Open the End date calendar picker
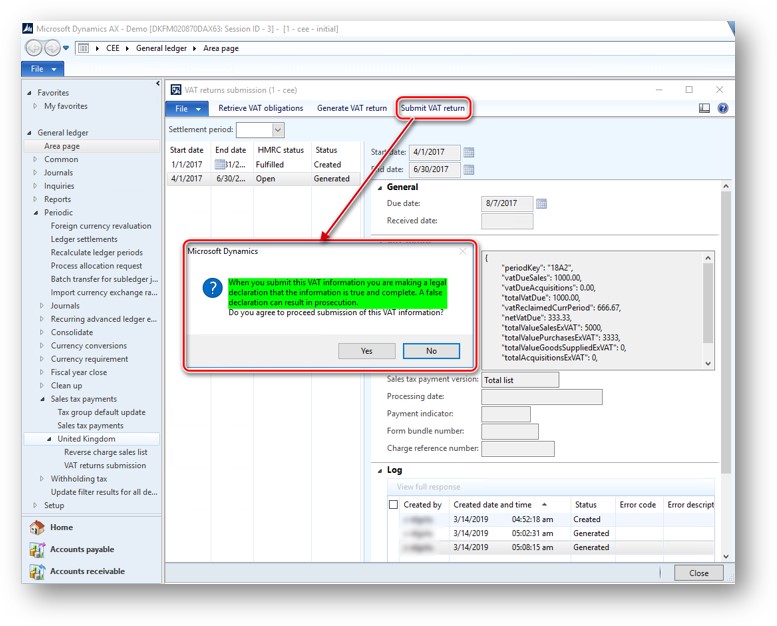This screenshot has width=777, height=626. point(469,170)
